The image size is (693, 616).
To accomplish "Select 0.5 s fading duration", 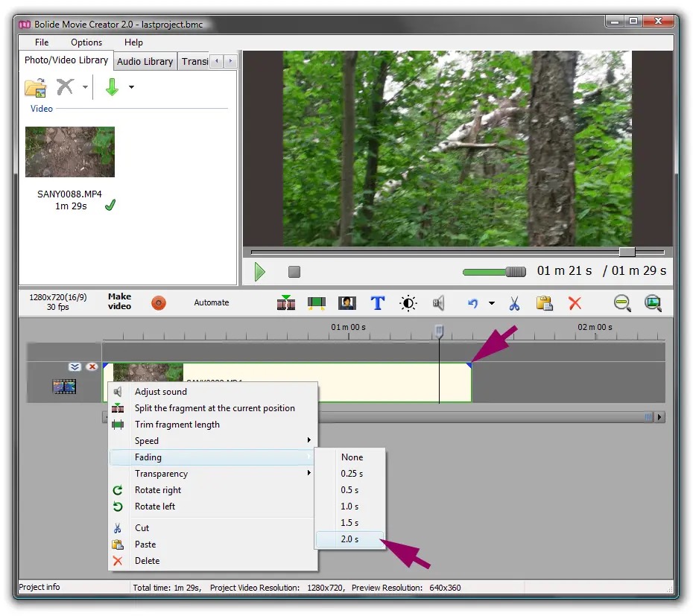I will pyautogui.click(x=350, y=489).
